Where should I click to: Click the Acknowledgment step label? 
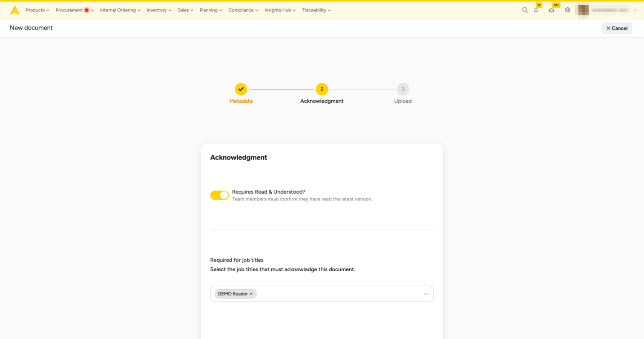click(322, 101)
